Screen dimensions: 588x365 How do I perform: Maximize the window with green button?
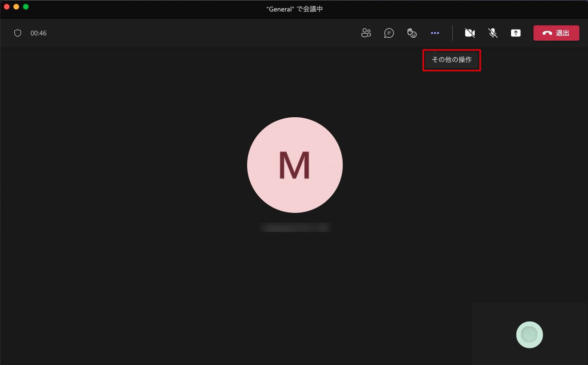[x=26, y=7]
